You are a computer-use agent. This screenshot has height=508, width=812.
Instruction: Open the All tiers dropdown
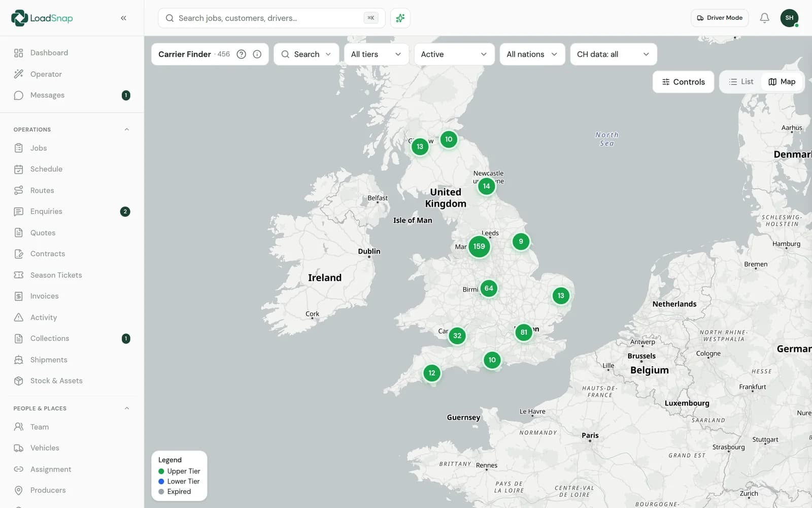(376, 54)
